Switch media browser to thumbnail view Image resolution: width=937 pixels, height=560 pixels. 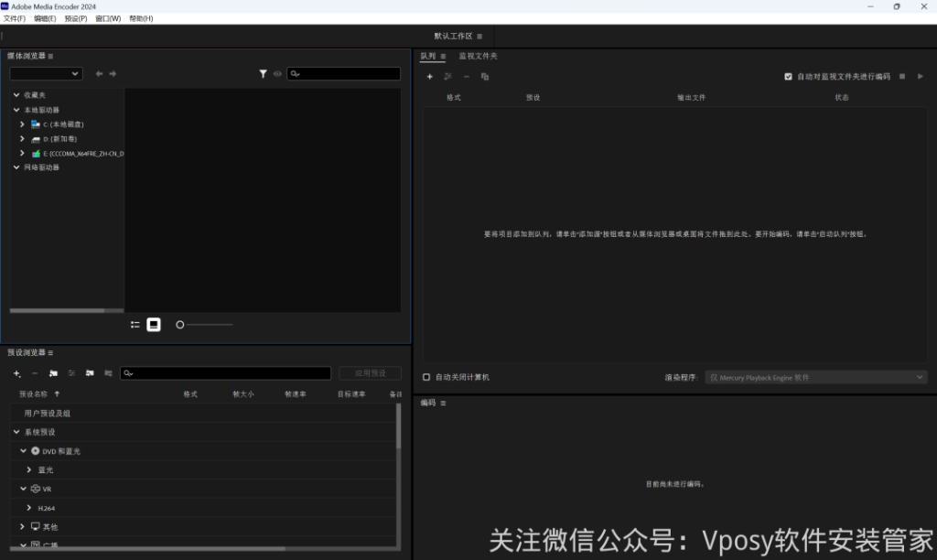(x=154, y=325)
